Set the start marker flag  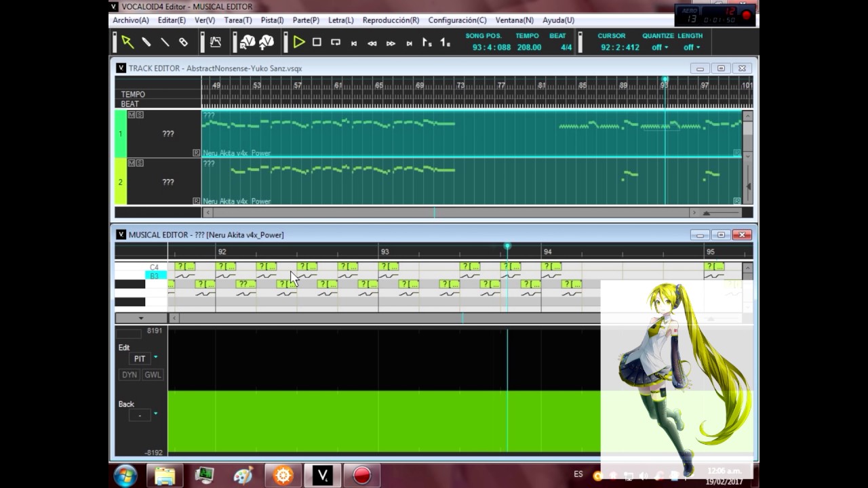coord(427,42)
